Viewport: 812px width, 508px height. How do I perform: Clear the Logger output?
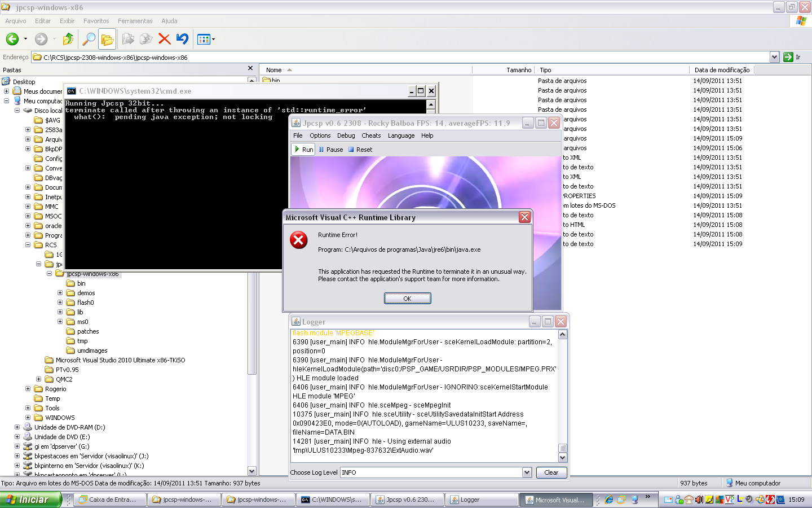point(551,472)
